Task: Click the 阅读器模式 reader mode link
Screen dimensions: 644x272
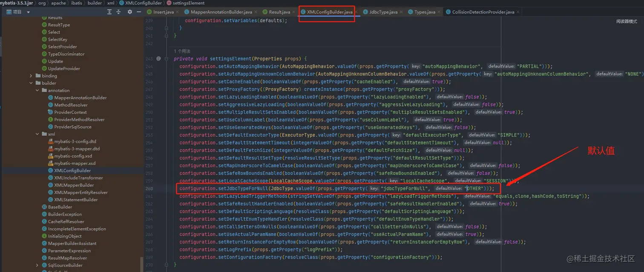Action: click(627, 21)
